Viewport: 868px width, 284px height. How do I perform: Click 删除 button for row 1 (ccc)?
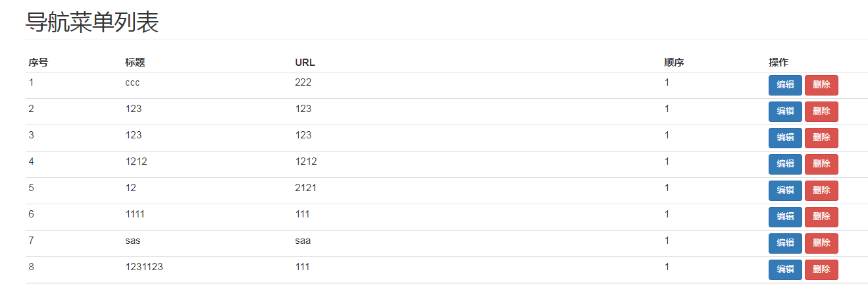click(821, 85)
